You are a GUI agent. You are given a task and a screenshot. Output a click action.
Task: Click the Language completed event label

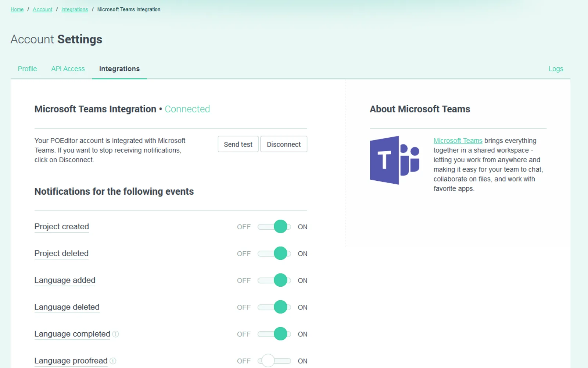coord(72,334)
